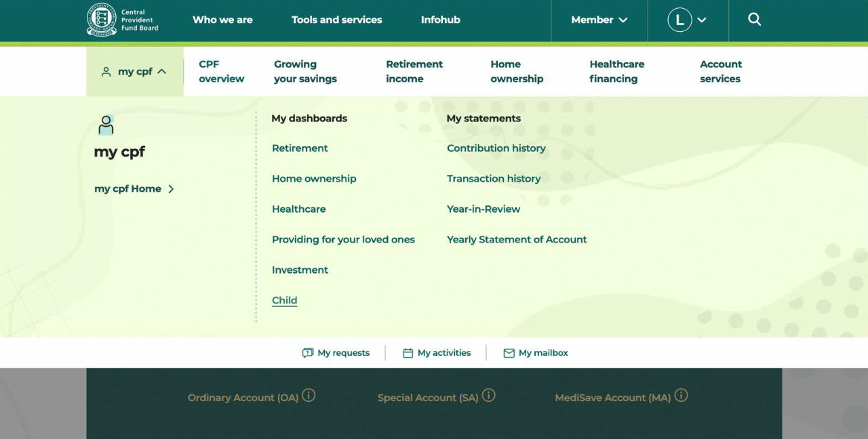This screenshot has height=439, width=868.
Task: Show info for MediSave Account (MA)
Action: coord(681,395)
